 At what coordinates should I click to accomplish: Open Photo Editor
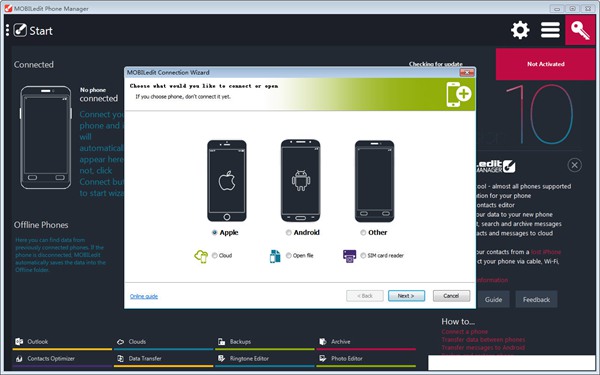coord(366,359)
